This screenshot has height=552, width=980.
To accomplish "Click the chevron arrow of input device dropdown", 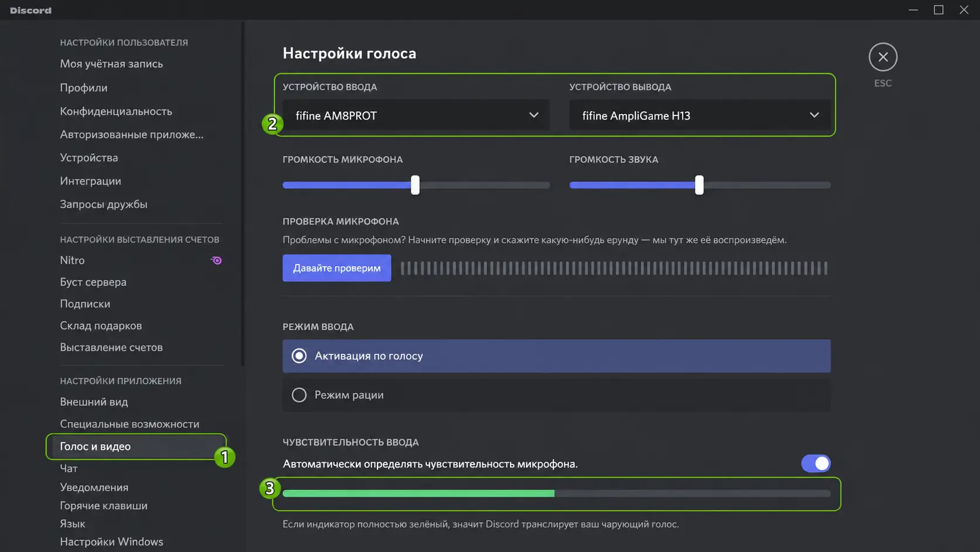I will click(533, 115).
